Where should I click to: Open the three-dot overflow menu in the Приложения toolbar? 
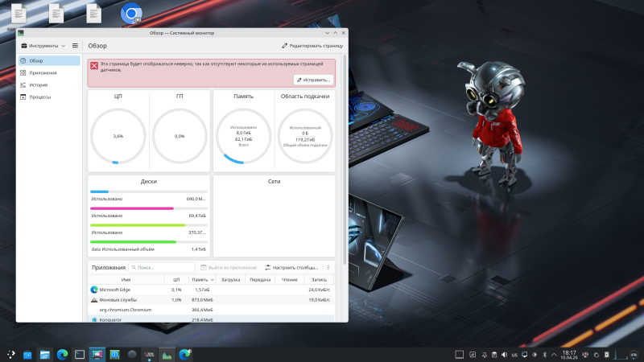tap(328, 267)
